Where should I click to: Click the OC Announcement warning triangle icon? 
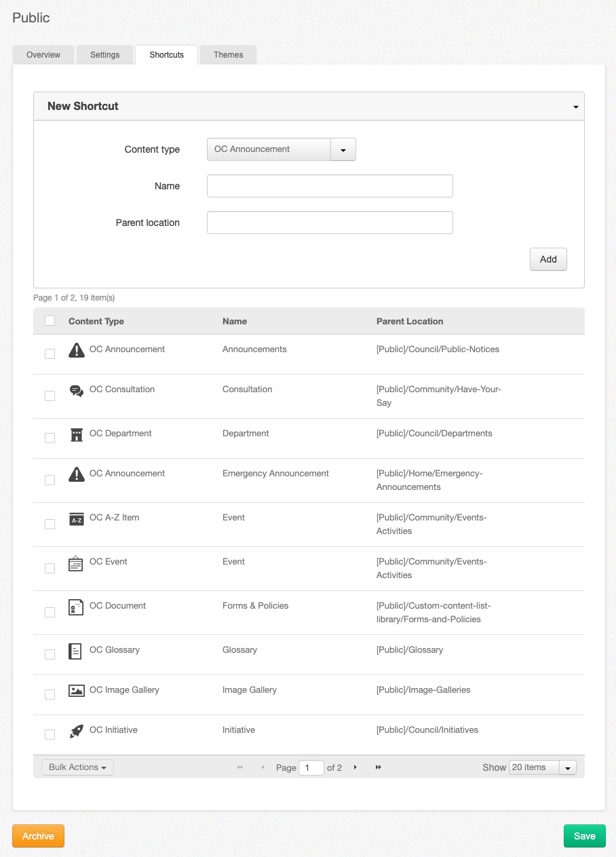pos(77,349)
